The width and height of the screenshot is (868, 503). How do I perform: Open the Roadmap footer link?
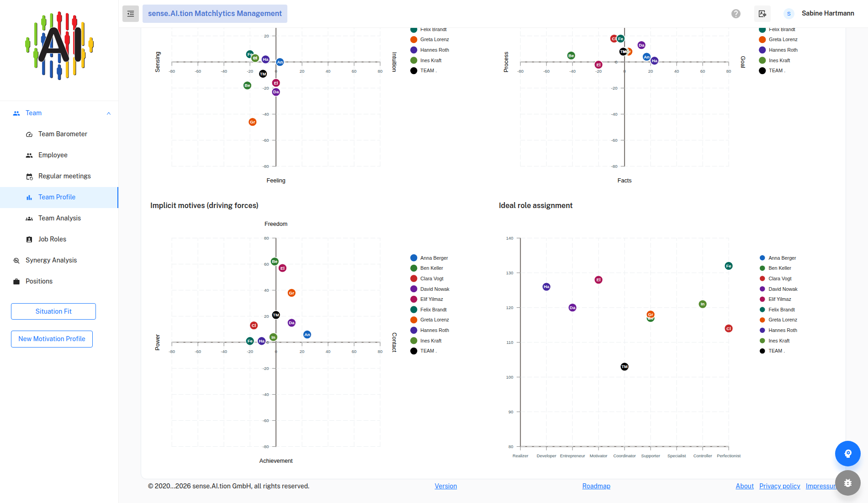(596, 486)
